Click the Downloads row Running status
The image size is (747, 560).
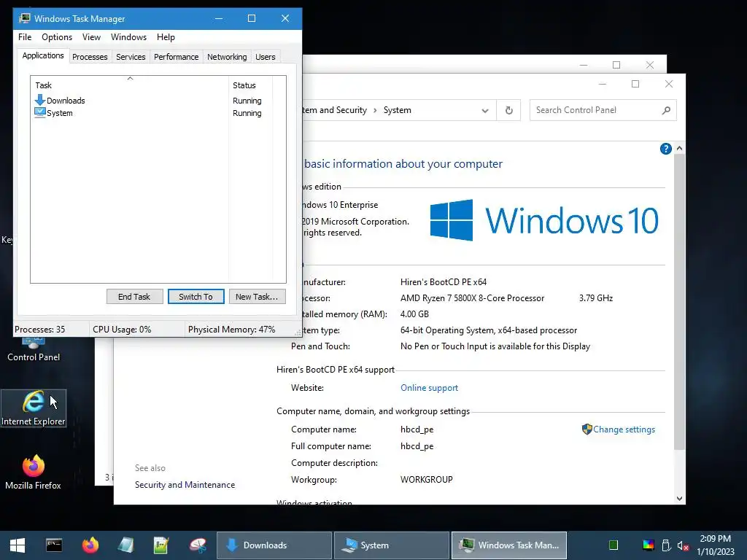point(247,101)
